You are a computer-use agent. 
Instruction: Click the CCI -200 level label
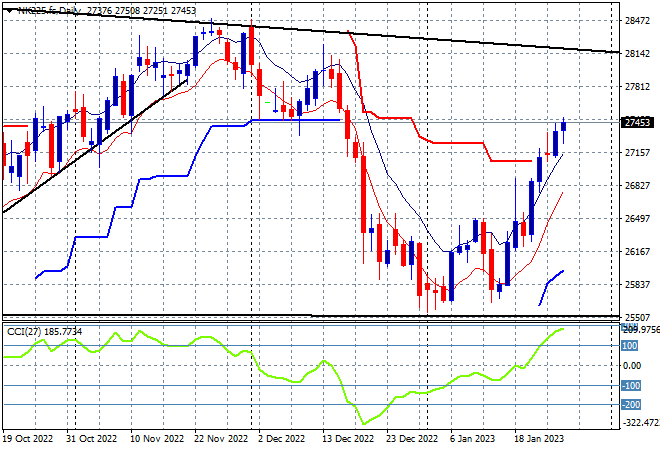coord(631,405)
